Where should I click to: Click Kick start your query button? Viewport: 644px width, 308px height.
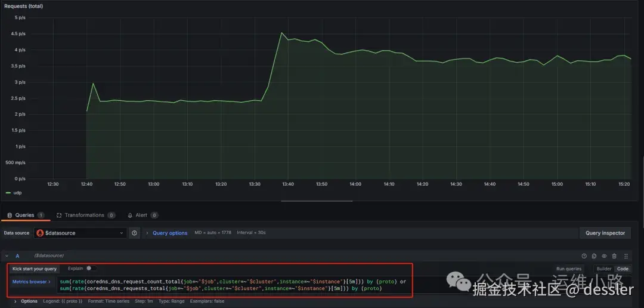(35, 269)
